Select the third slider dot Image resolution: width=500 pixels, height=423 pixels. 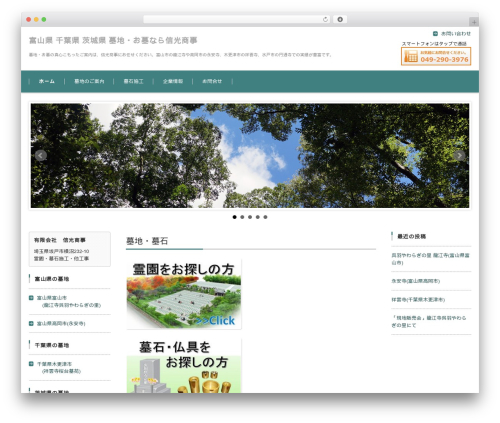pos(250,217)
